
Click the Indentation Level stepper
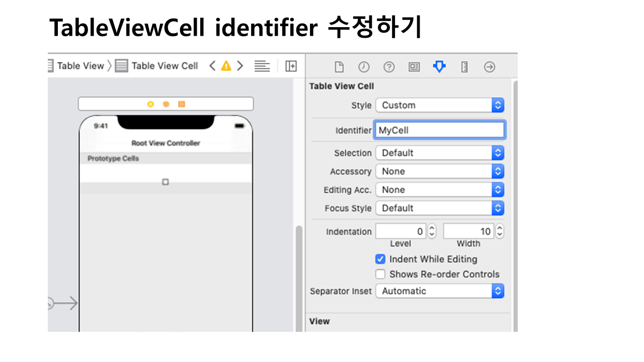point(432,231)
